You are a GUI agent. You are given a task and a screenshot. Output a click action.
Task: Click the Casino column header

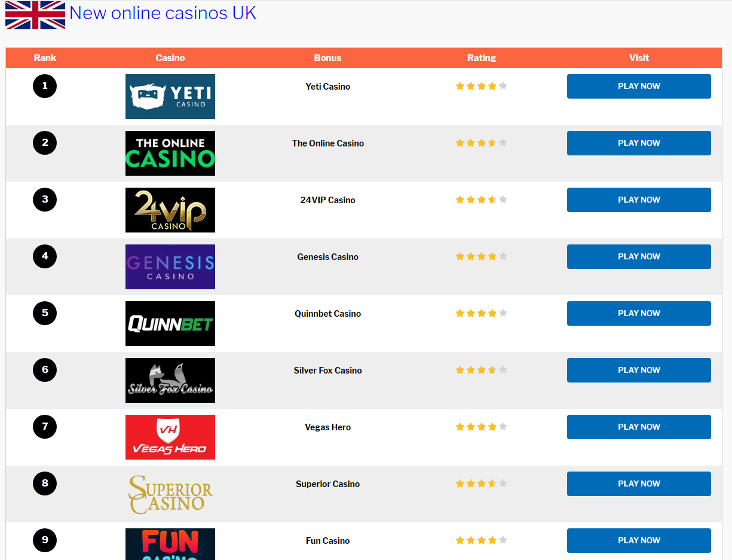pos(170,58)
